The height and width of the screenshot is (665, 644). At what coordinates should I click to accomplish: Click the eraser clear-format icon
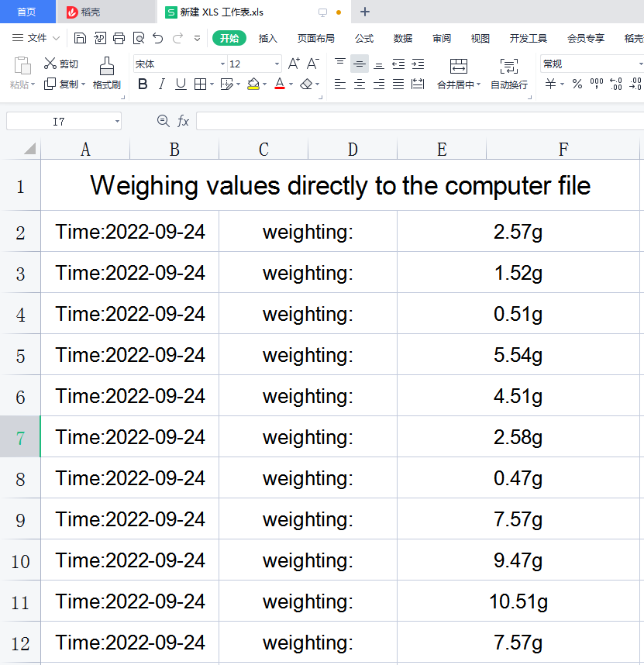pos(307,84)
